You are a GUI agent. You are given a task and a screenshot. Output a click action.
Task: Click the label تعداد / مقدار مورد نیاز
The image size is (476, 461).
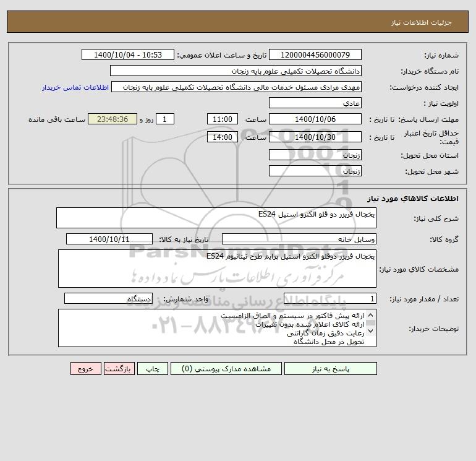(424, 299)
